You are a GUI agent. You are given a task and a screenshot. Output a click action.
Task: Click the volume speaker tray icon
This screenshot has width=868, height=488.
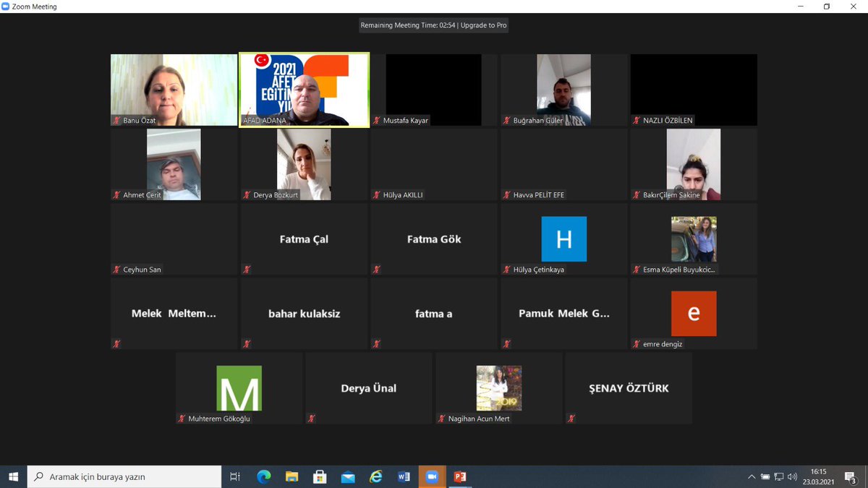point(792,477)
